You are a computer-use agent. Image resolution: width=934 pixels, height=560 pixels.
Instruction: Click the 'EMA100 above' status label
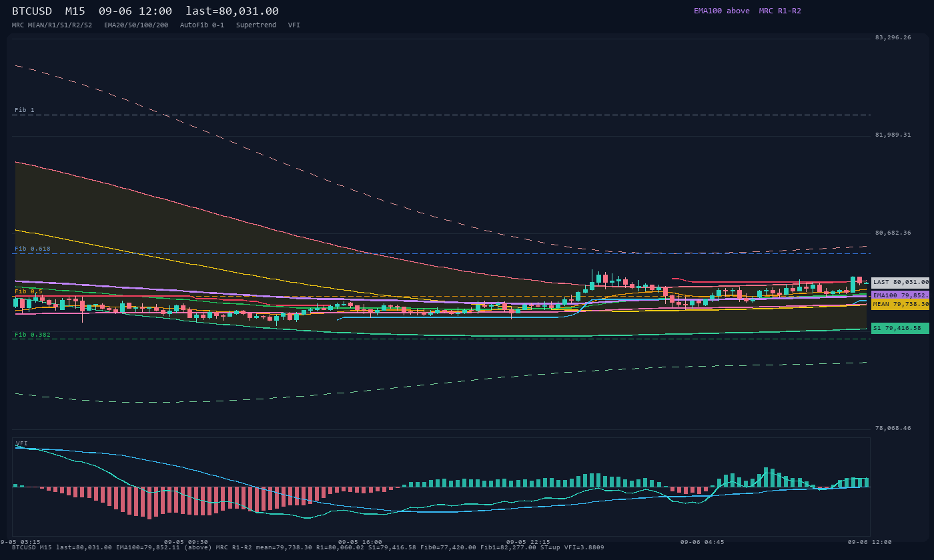[721, 11]
